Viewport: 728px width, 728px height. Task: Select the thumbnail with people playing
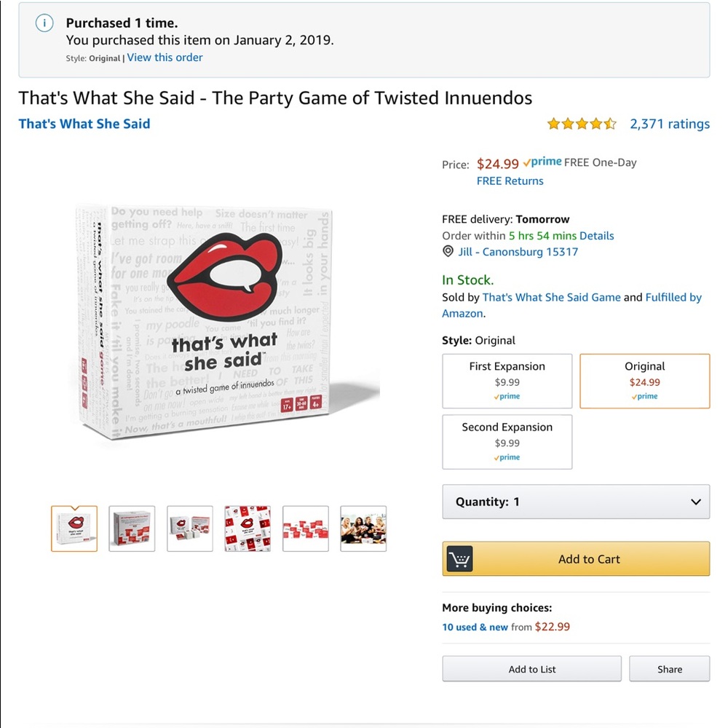363,529
